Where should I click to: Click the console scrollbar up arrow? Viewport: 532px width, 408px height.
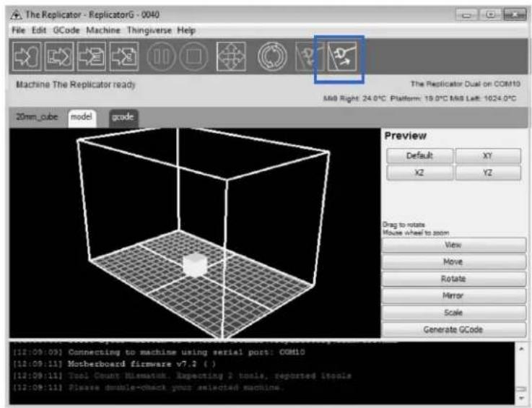tap(521, 349)
